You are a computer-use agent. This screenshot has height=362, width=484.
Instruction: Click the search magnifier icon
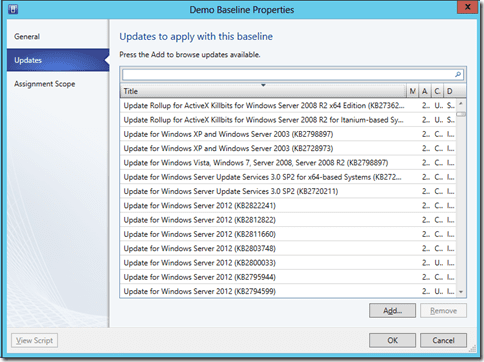coord(458,74)
